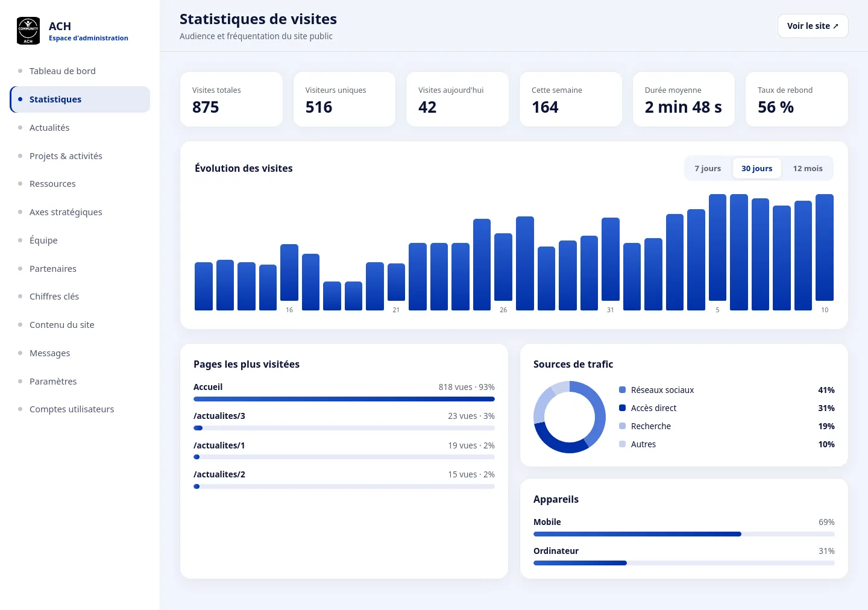
Task: Open Projets & activités page
Action: (80, 156)
